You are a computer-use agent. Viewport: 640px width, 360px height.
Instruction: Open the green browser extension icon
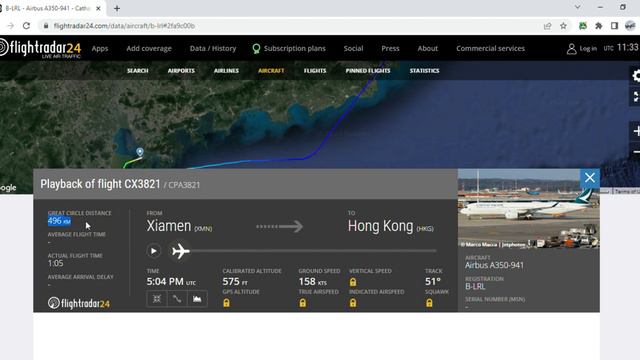(x=583, y=26)
